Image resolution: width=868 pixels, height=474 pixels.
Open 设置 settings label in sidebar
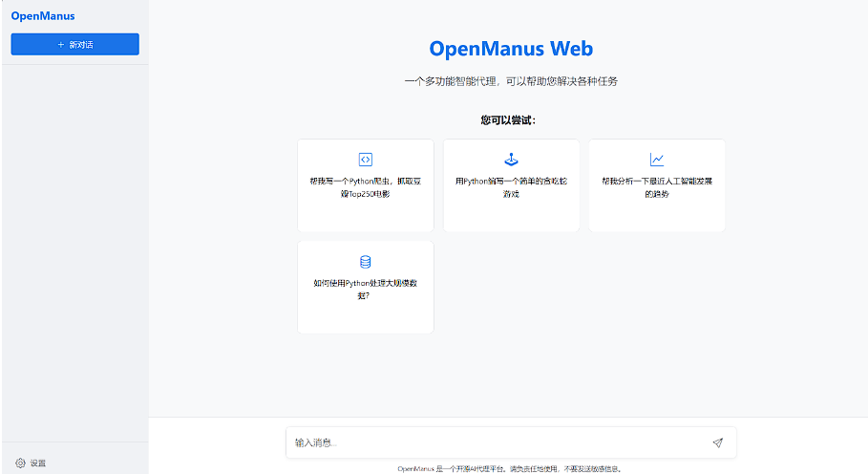click(37, 463)
